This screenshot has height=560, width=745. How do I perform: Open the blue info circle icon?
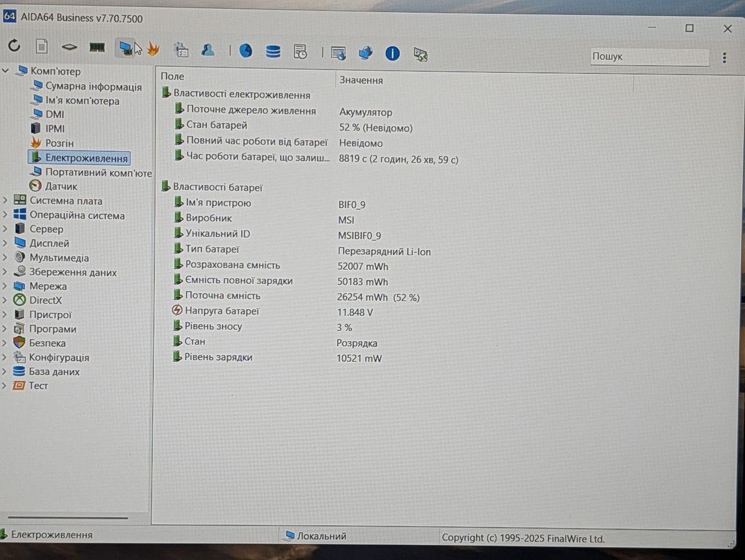(x=392, y=54)
